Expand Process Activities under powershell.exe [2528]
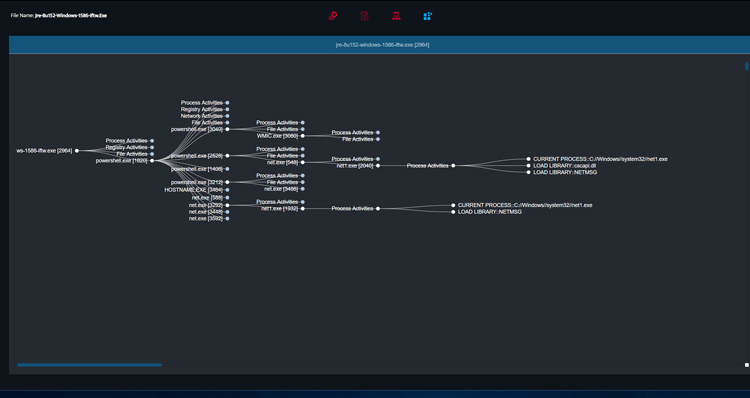750x398 pixels. click(303, 149)
